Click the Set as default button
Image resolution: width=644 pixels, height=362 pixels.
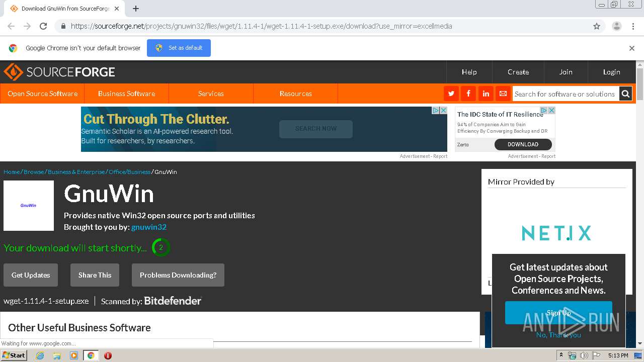(179, 48)
